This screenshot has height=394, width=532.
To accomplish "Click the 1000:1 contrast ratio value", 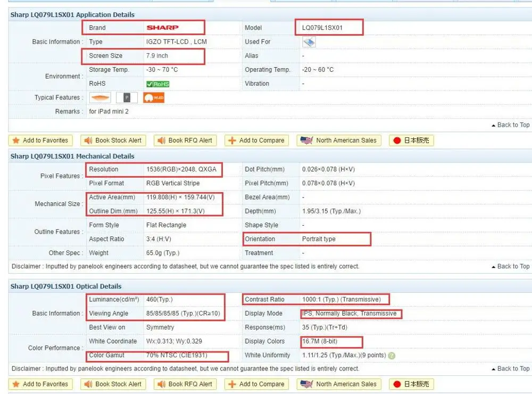I will [x=342, y=299].
